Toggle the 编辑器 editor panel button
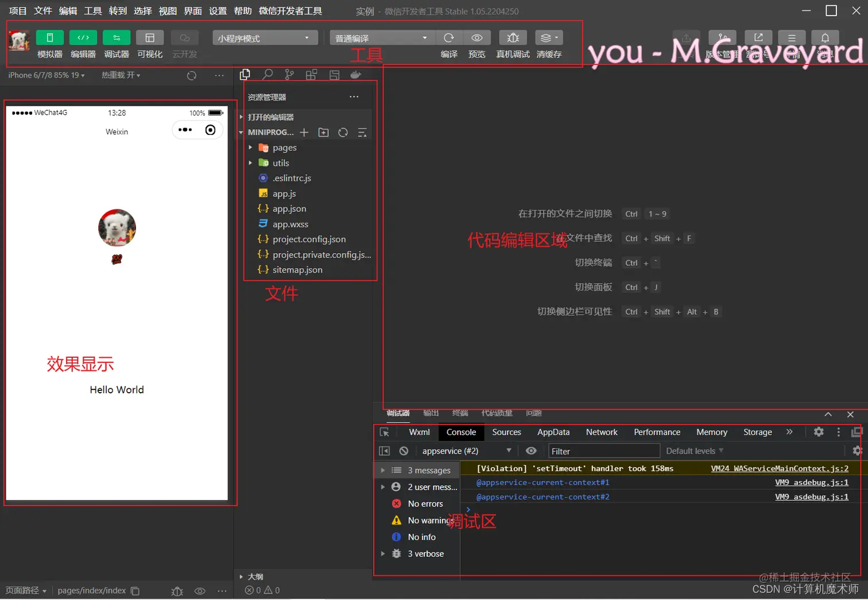This screenshot has height=600, width=868. click(x=83, y=38)
